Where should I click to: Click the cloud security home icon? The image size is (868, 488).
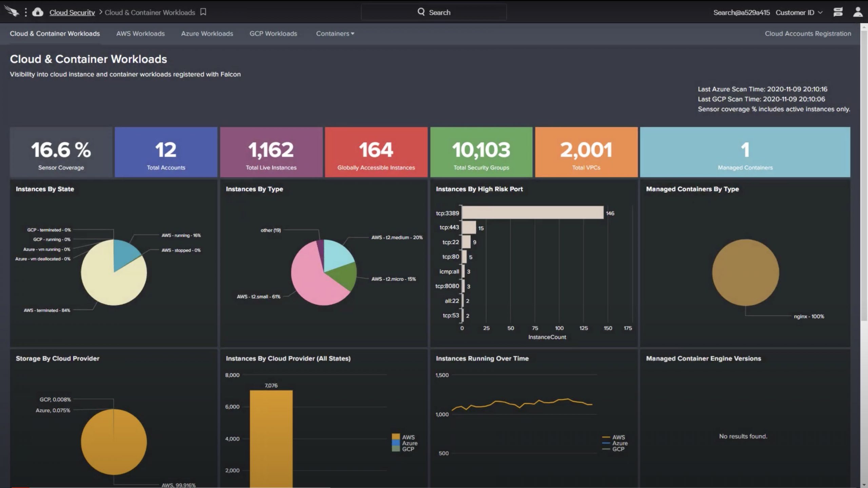[38, 12]
